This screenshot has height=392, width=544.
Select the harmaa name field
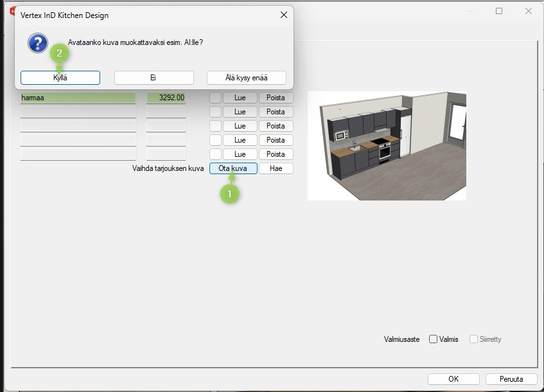click(x=78, y=98)
